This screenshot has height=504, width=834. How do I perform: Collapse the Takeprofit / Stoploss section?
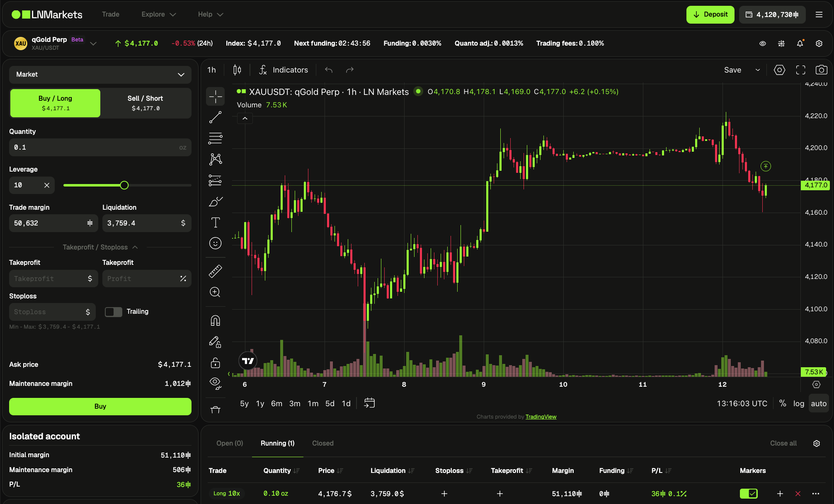pyautogui.click(x=100, y=247)
